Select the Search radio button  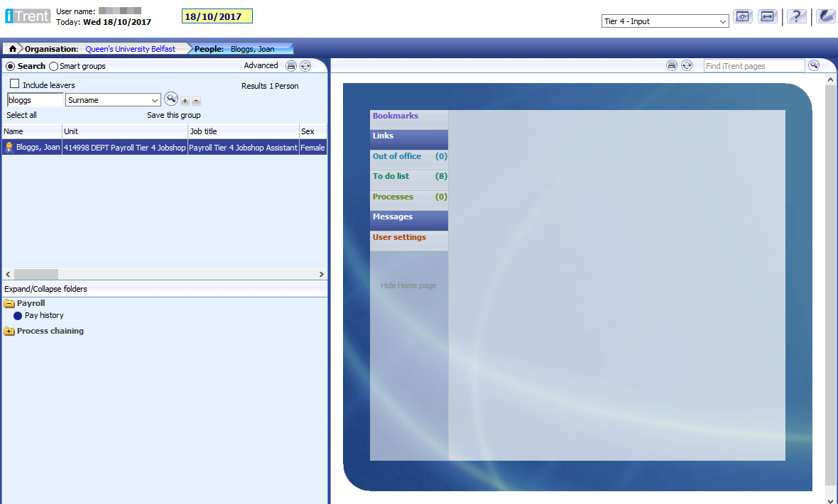[x=10, y=66]
